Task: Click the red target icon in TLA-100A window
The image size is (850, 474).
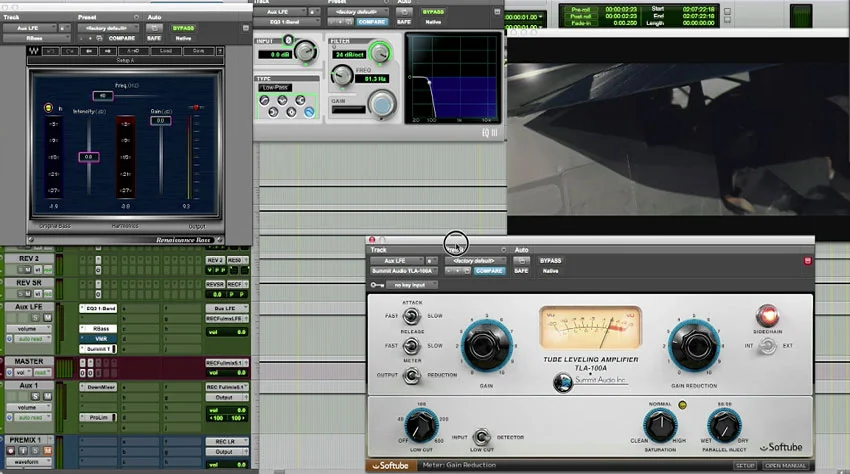Action: pyautogui.click(x=807, y=261)
